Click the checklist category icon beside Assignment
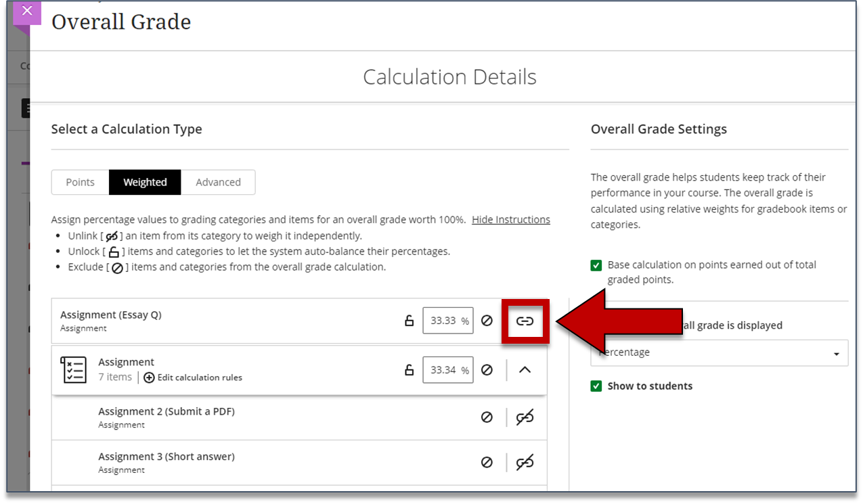This screenshot has height=504, width=863. coord(74,369)
